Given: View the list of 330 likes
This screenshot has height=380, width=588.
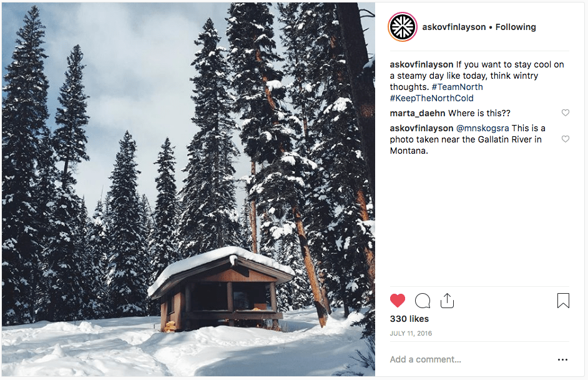Looking at the screenshot, I should tap(409, 319).
